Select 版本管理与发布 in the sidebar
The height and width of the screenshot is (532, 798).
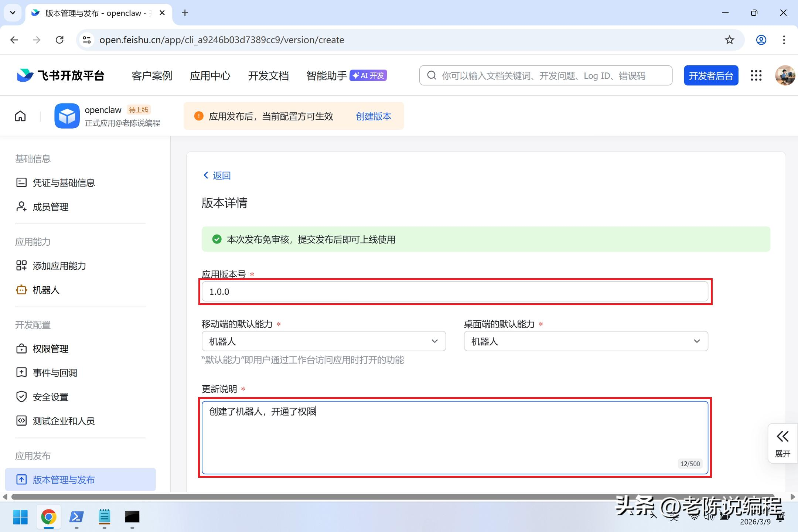(x=64, y=480)
